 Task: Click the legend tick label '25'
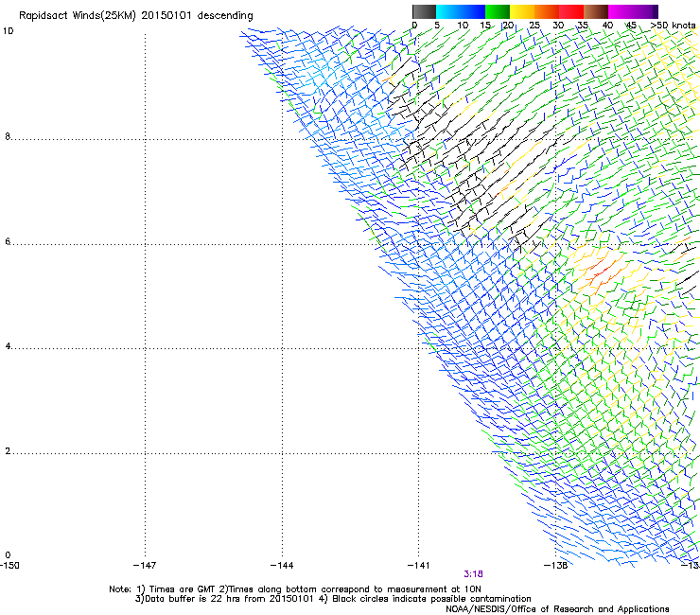534,26
